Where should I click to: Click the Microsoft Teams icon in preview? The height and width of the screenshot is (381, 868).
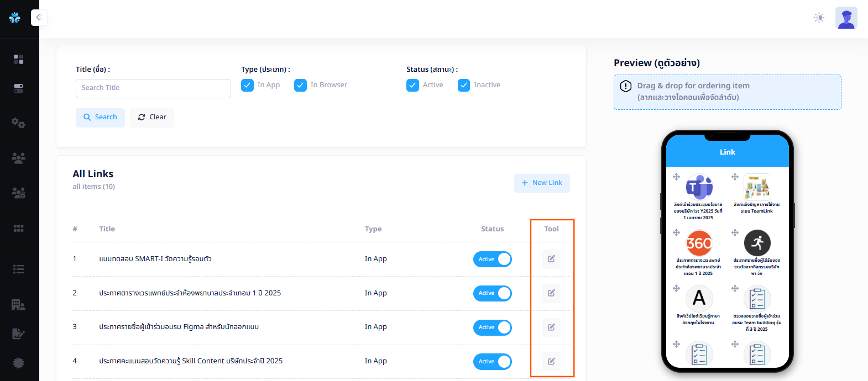[699, 187]
